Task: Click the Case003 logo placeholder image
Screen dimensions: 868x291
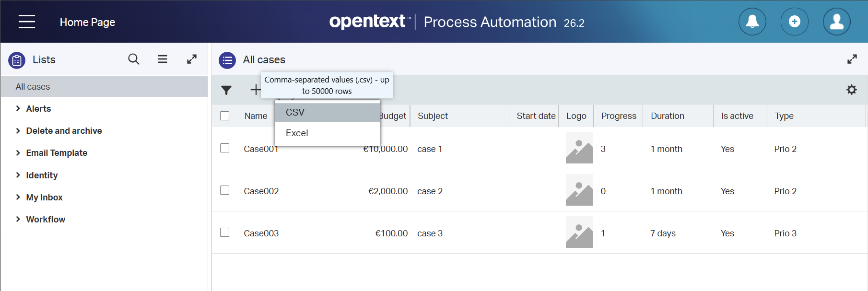Action: (579, 233)
